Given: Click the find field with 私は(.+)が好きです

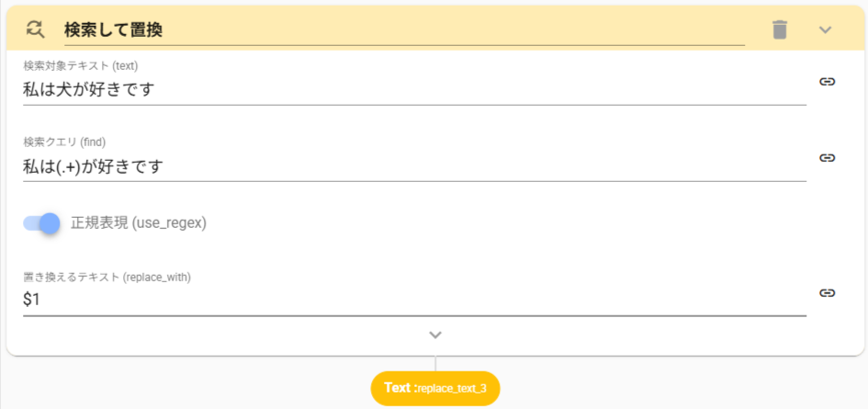Looking at the screenshot, I should pos(413,166).
